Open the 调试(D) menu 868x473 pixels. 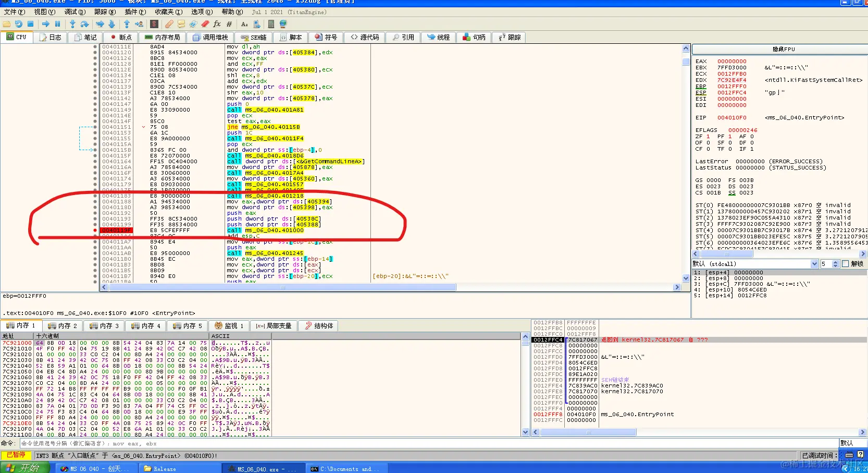click(75, 12)
